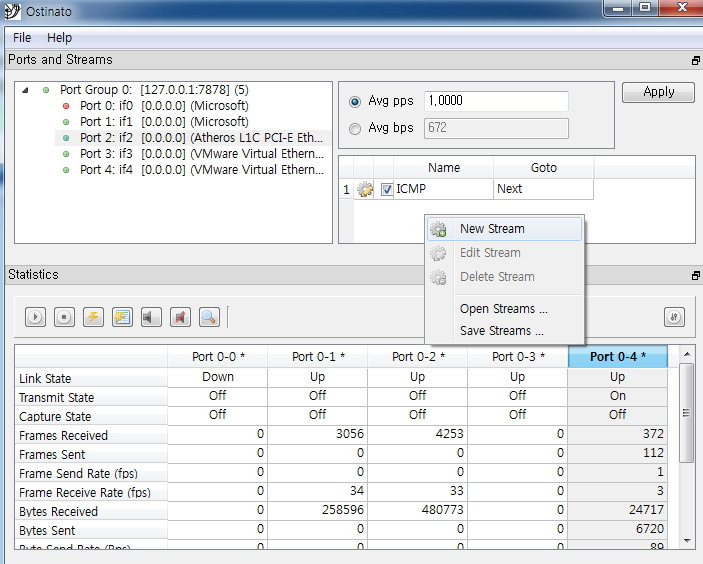Toggle the ICMP stream checkbox
The image size is (703, 564).
tap(386, 189)
